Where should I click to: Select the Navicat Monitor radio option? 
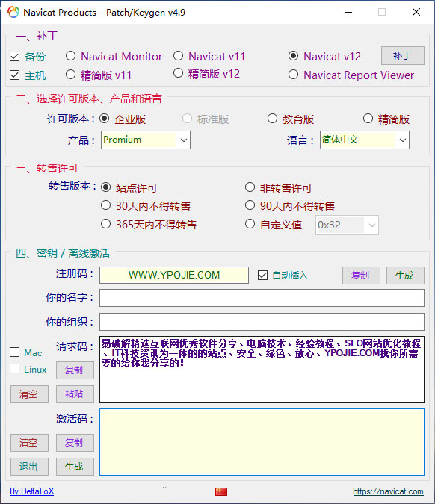pyautogui.click(x=70, y=56)
